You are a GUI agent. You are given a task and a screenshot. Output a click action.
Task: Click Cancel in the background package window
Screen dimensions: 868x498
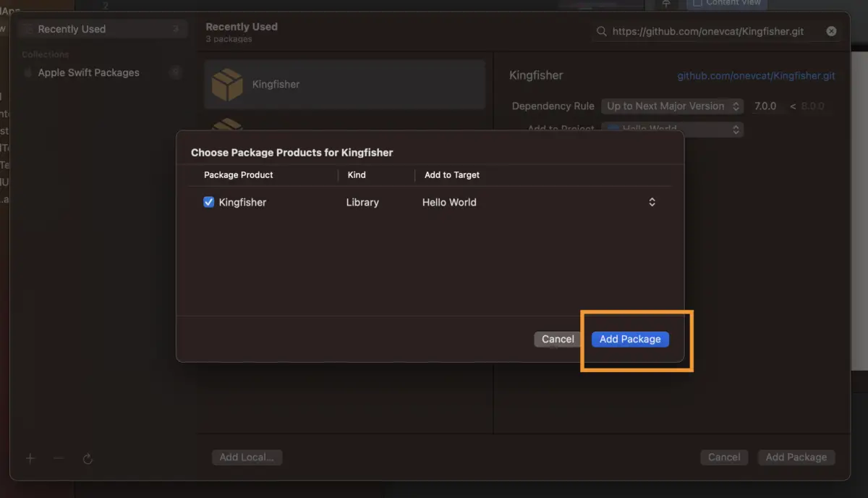coord(724,457)
